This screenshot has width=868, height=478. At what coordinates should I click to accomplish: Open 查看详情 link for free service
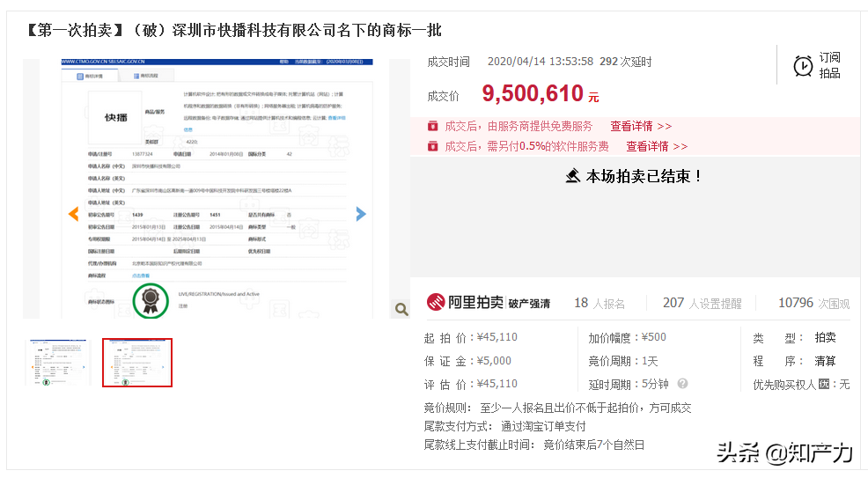click(641, 126)
